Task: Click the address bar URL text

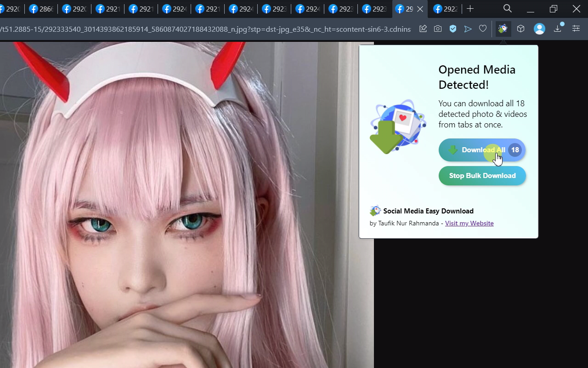Action: pos(205,29)
